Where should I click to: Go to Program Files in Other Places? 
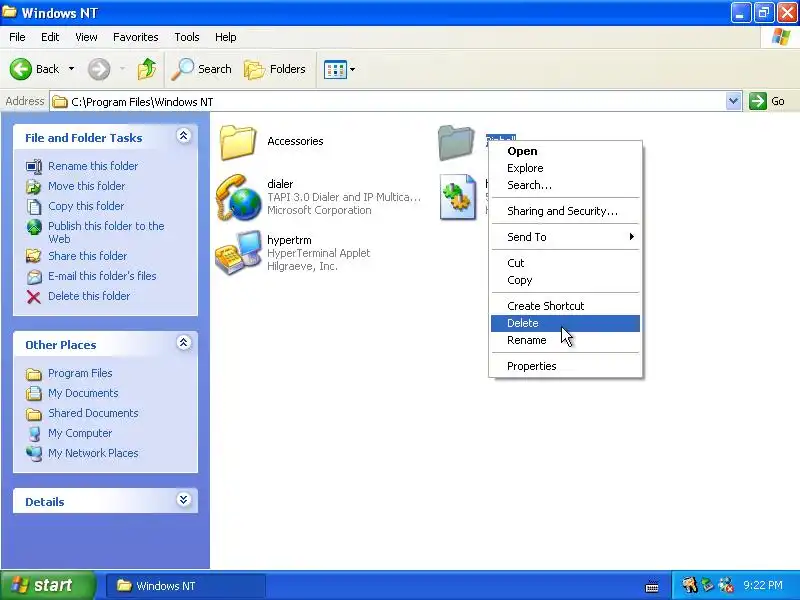point(80,373)
